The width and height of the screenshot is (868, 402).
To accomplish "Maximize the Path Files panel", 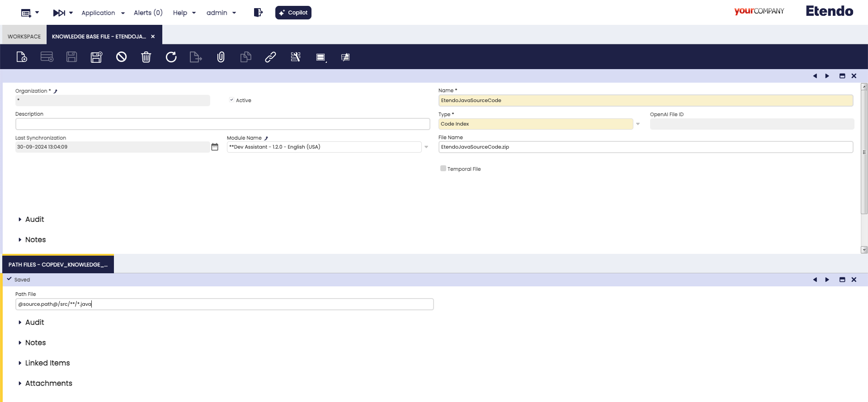I will pyautogui.click(x=842, y=280).
